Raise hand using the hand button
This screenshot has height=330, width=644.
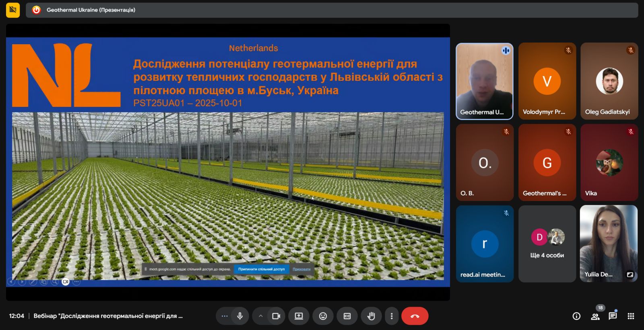click(x=371, y=316)
